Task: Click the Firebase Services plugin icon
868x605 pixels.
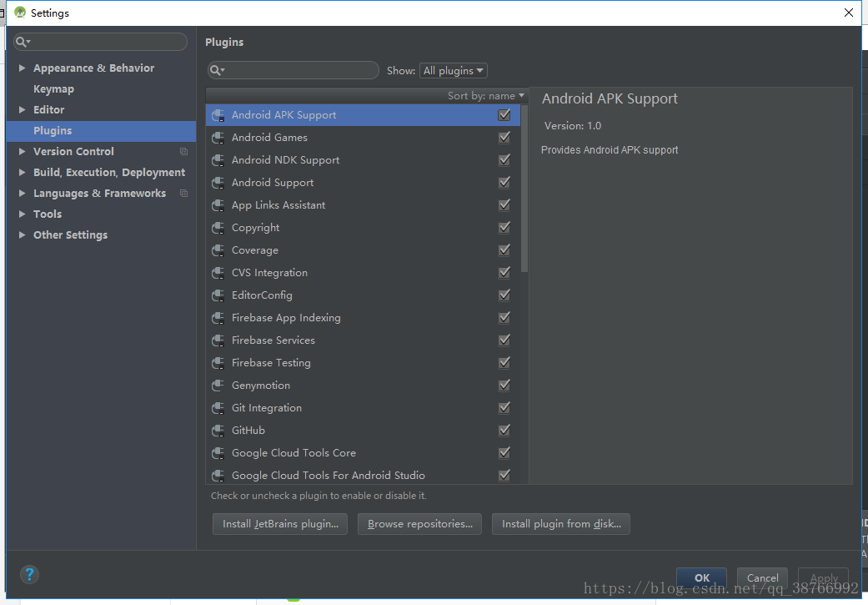Action: point(218,340)
